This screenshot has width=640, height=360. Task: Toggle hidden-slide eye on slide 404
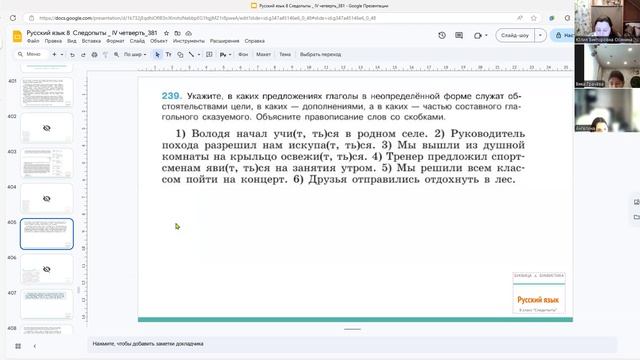click(x=47, y=199)
